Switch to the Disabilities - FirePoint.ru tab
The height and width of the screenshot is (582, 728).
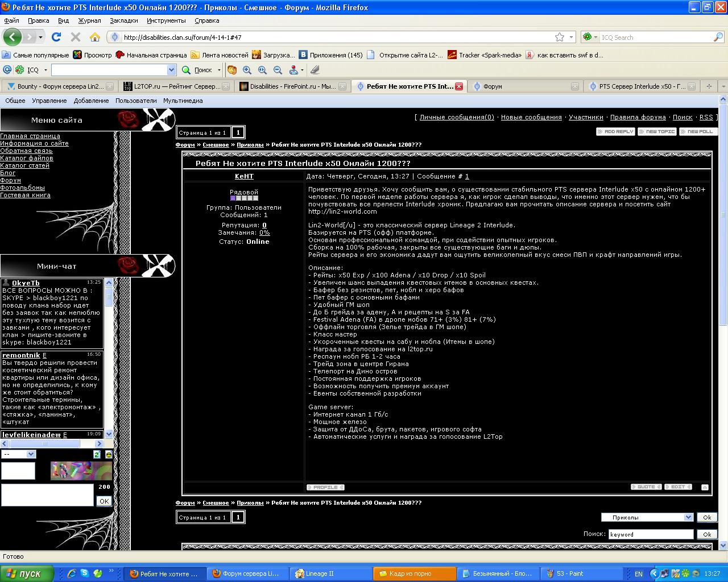point(292,86)
